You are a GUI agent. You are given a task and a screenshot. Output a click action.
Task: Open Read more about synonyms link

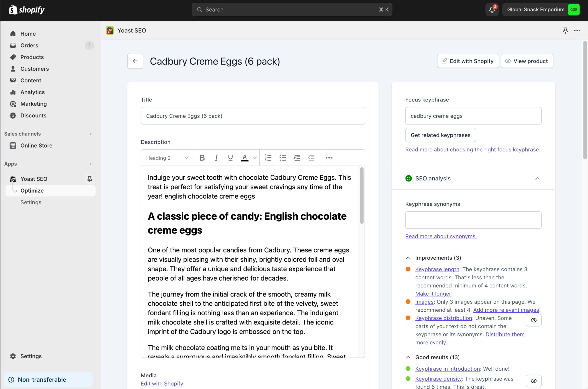(441, 236)
